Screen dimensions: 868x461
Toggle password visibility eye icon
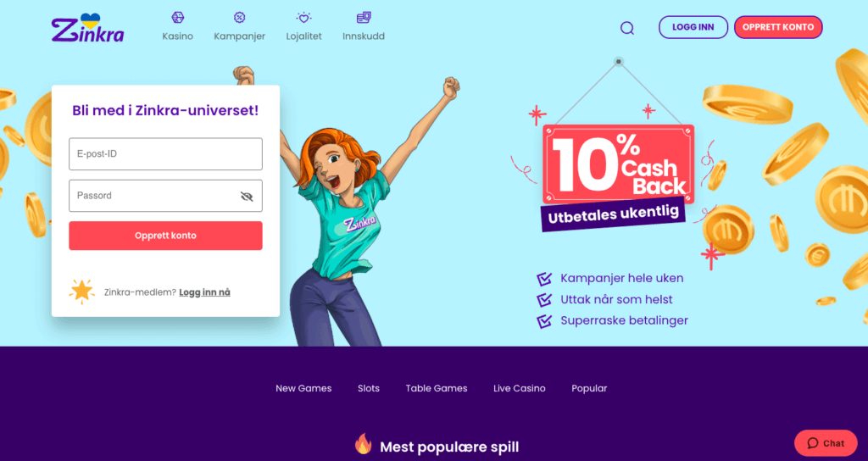[247, 196]
